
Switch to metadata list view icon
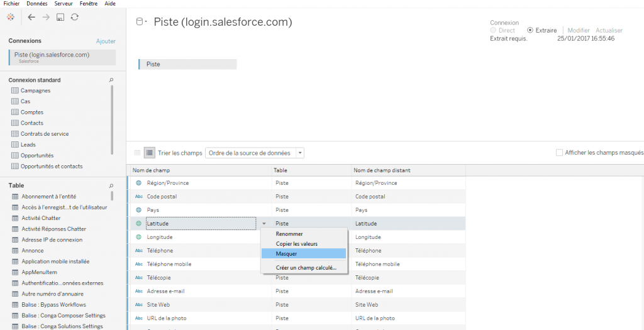(x=148, y=153)
